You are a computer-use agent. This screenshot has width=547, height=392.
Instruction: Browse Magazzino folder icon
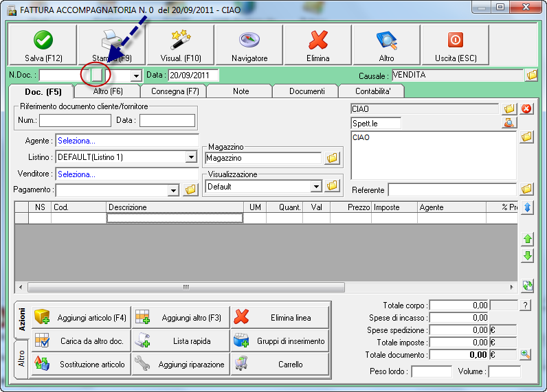[332, 158]
